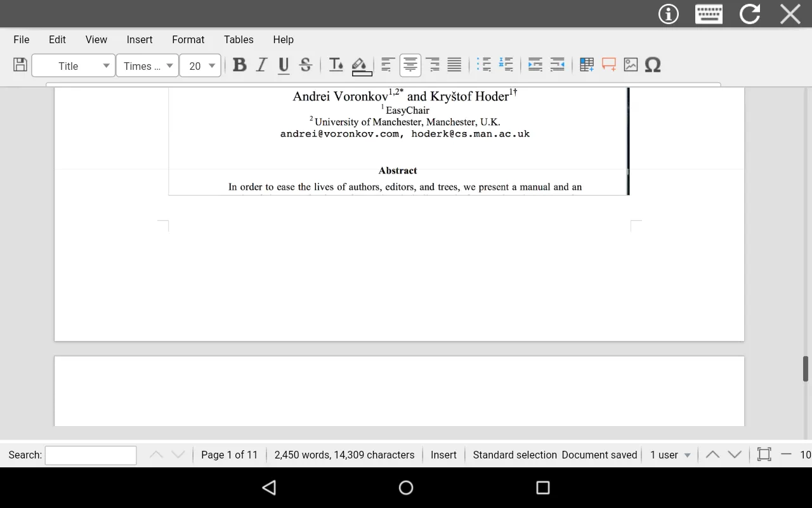Toggle Underline formatting
The image size is (812, 508).
click(284, 65)
